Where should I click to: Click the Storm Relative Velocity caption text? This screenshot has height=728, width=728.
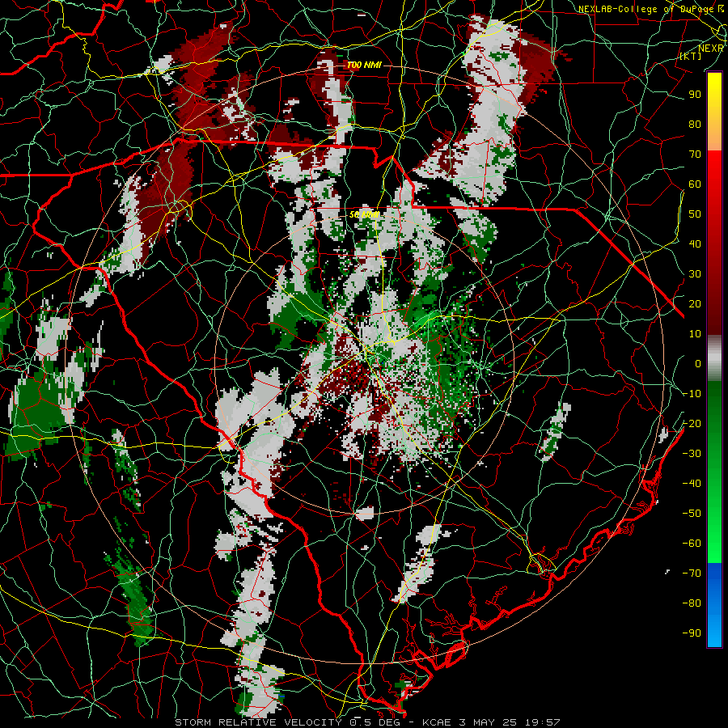pos(368,722)
